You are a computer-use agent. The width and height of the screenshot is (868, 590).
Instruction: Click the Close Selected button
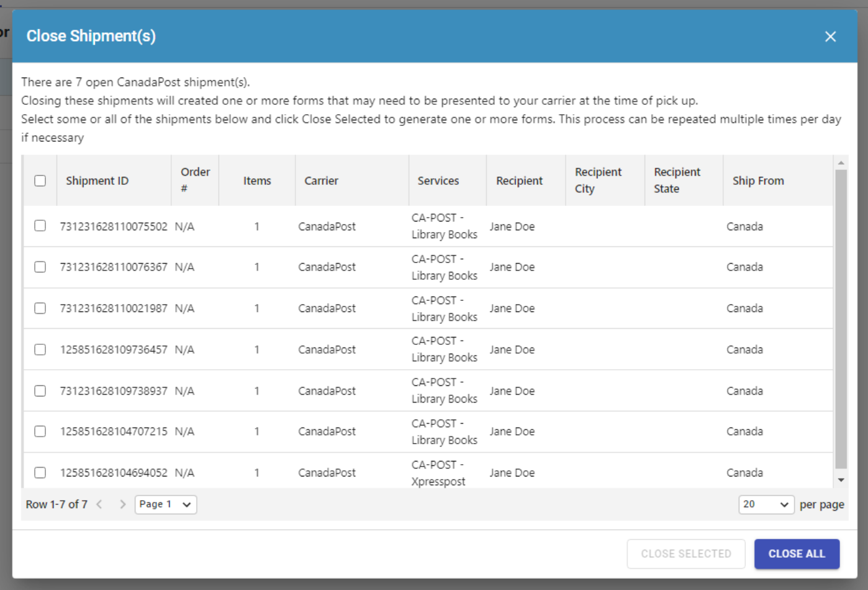click(686, 554)
